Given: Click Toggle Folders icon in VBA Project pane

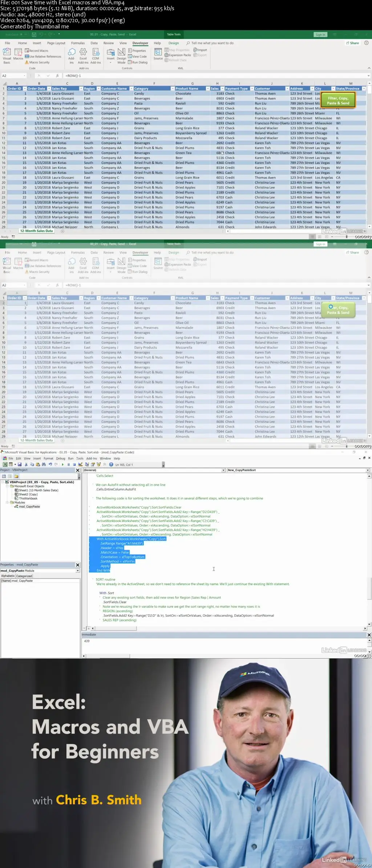Looking at the screenshot, I should [x=16, y=476].
